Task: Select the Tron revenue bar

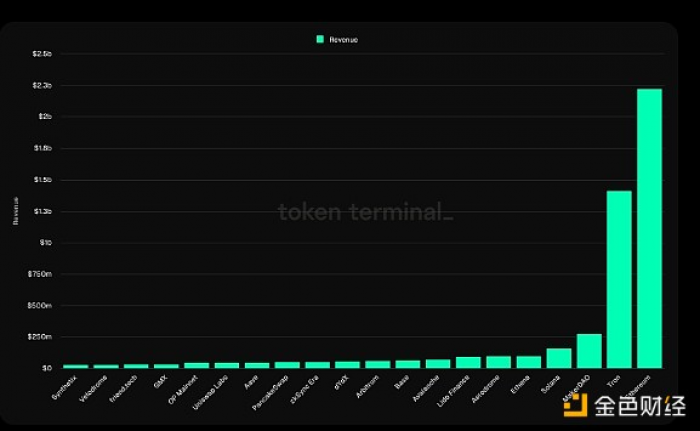Action: click(619, 280)
